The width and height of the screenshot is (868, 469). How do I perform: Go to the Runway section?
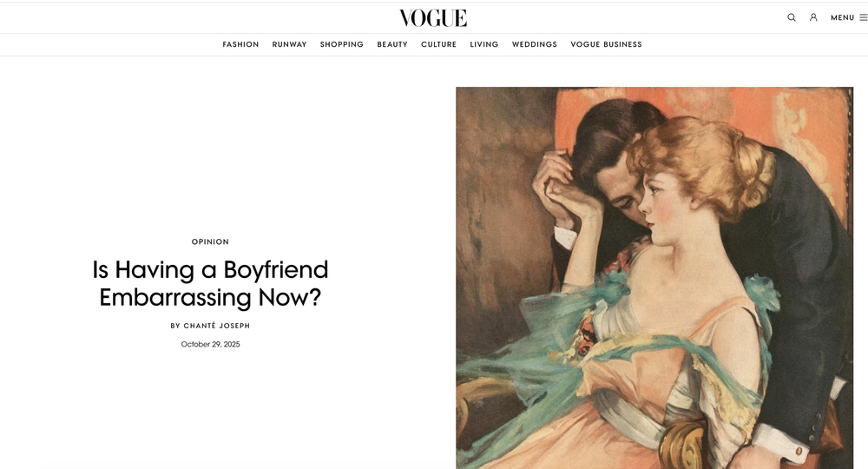[x=290, y=44]
